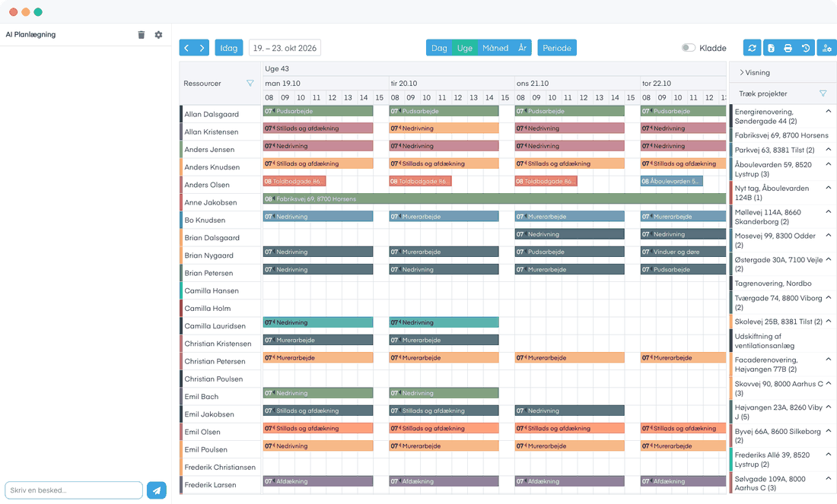Viewport: 837px width, 504px height.
Task: Select Anne Jakobsen's Fabriksvej 69 task bar
Action: 495,199
